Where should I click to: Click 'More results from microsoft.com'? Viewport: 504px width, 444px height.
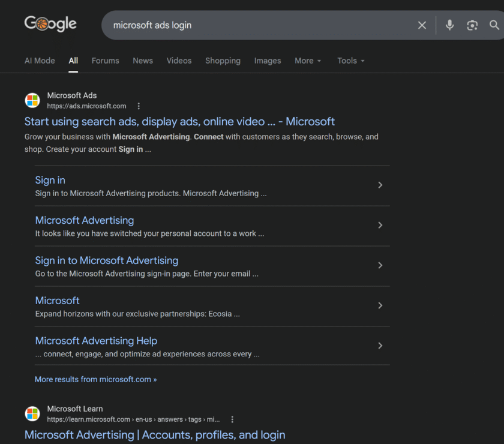[x=96, y=379]
